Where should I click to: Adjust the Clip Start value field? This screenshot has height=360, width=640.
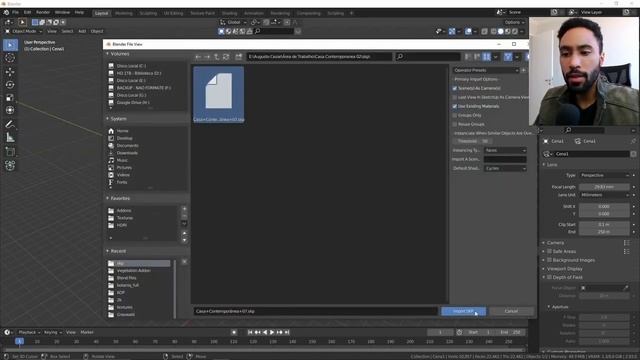click(604, 224)
